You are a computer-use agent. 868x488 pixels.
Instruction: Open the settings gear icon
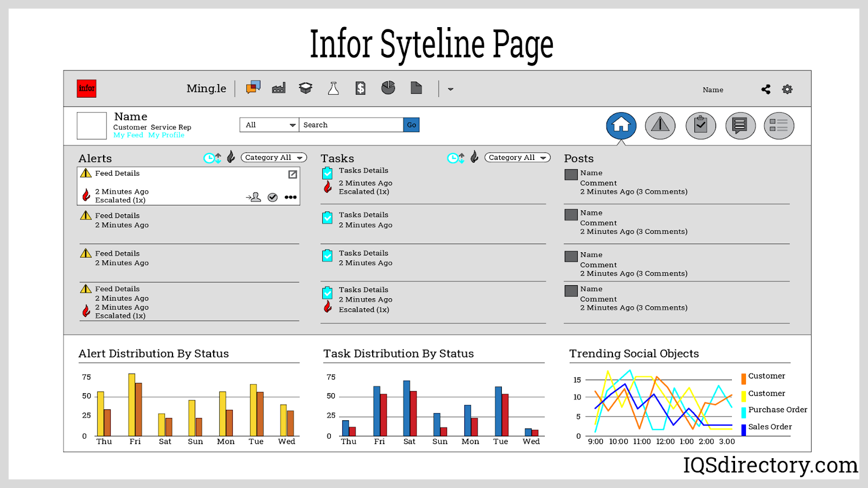[x=787, y=89]
